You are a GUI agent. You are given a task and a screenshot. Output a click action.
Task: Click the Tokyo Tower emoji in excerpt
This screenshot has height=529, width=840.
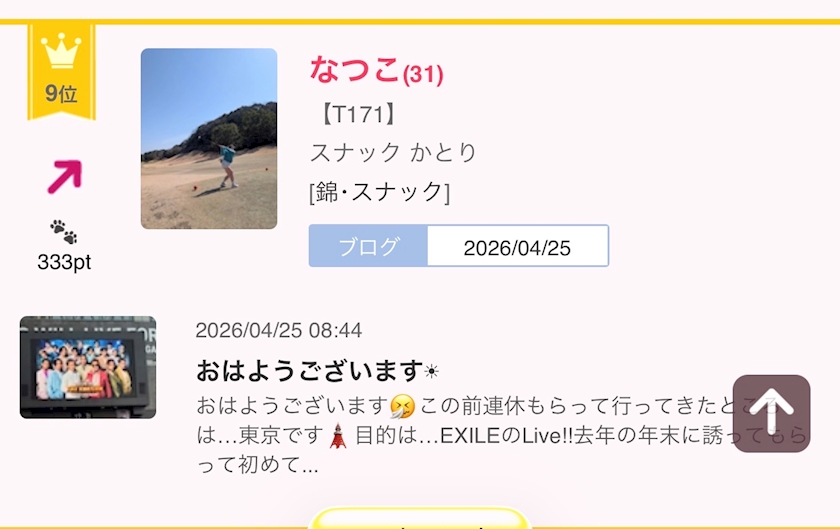[x=338, y=435]
